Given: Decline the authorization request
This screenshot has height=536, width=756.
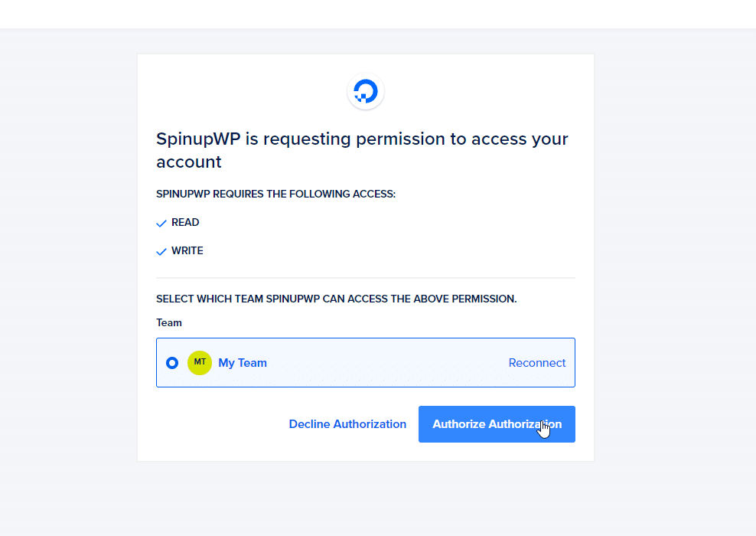Looking at the screenshot, I should 347,424.
